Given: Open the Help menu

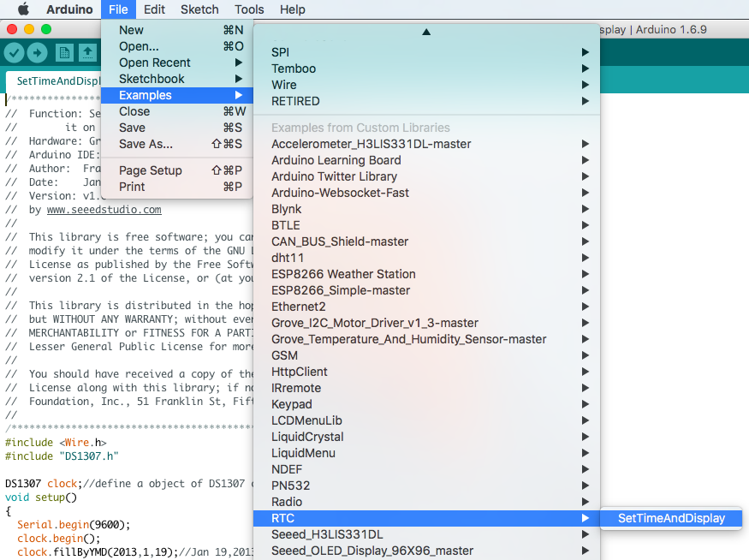Looking at the screenshot, I should point(293,9).
